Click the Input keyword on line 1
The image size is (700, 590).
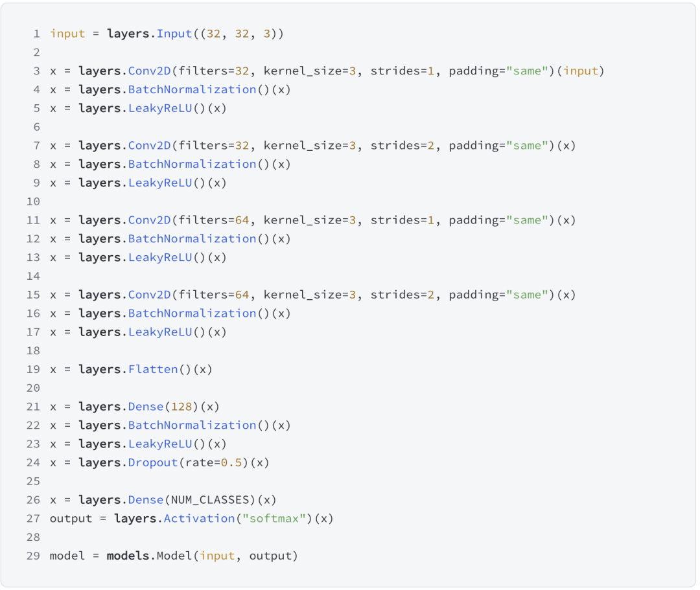(174, 34)
